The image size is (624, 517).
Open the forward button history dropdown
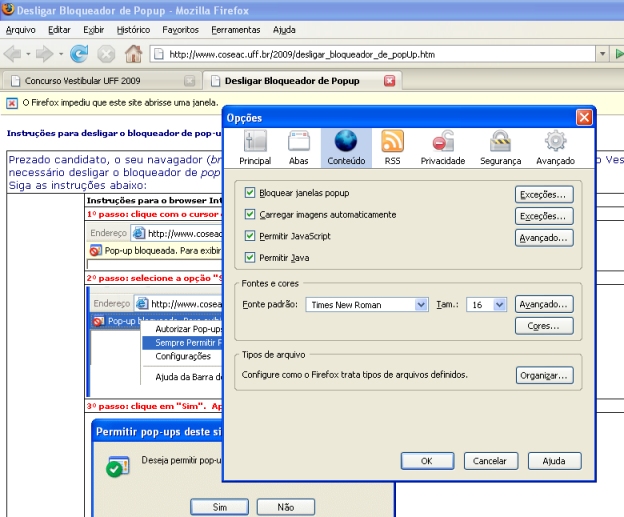tap(61, 54)
